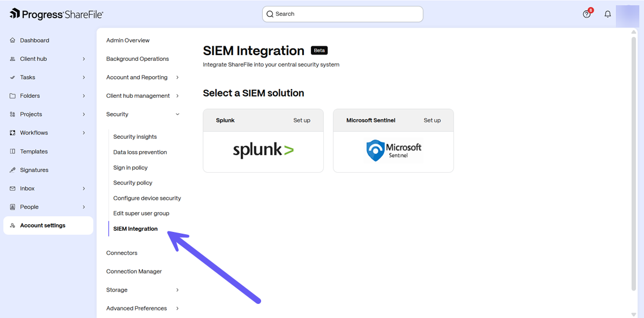The image size is (644, 318).
Task: Expand Advanced Preferences chevron
Action: pos(177,308)
